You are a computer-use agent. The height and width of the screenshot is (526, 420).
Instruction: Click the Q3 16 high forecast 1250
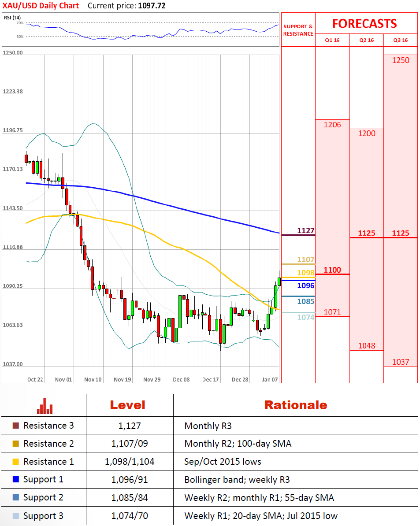click(x=401, y=60)
